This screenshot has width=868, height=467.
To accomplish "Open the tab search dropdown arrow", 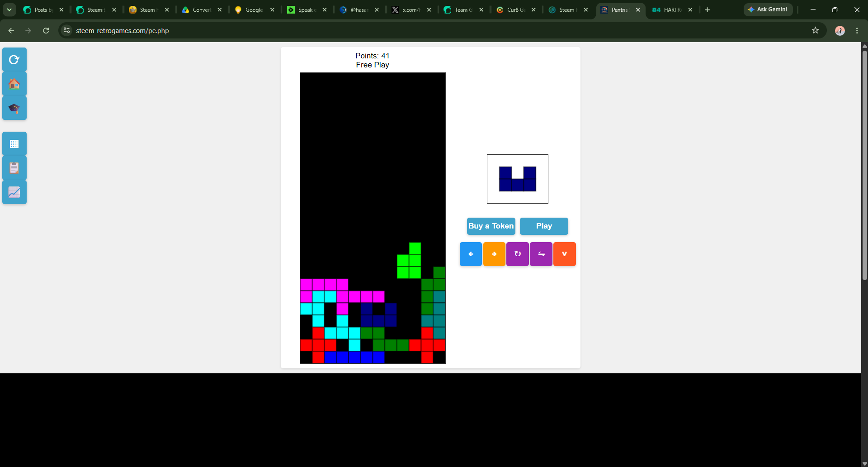I will point(9,10).
